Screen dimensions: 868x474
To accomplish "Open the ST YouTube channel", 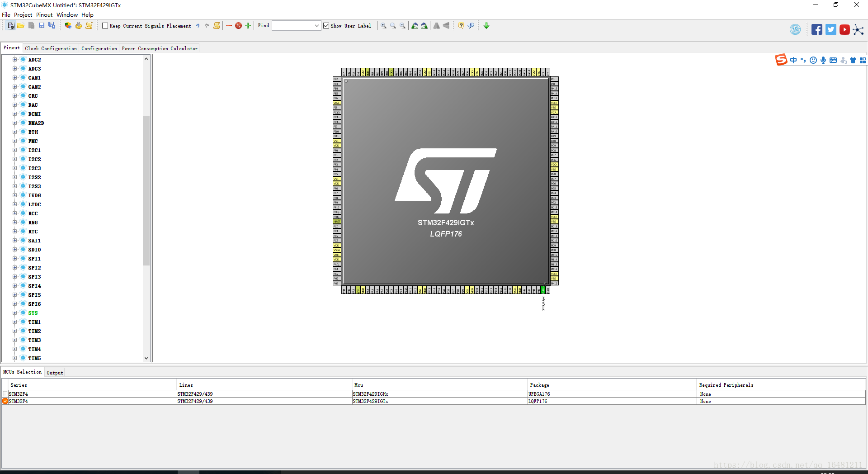I will (x=845, y=29).
